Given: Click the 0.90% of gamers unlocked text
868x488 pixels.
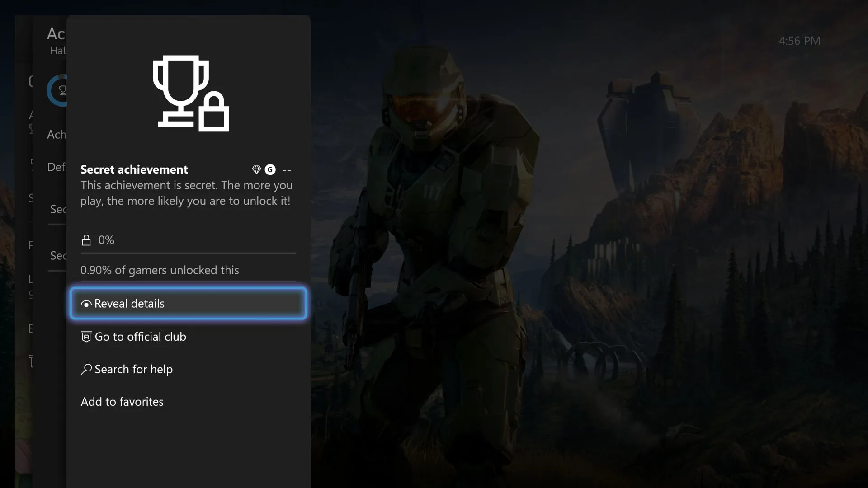Looking at the screenshot, I should (160, 270).
